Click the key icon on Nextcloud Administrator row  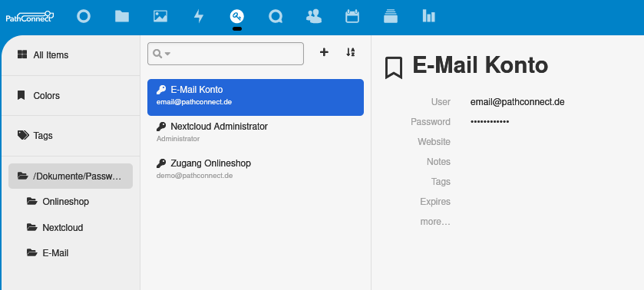click(161, 127)
